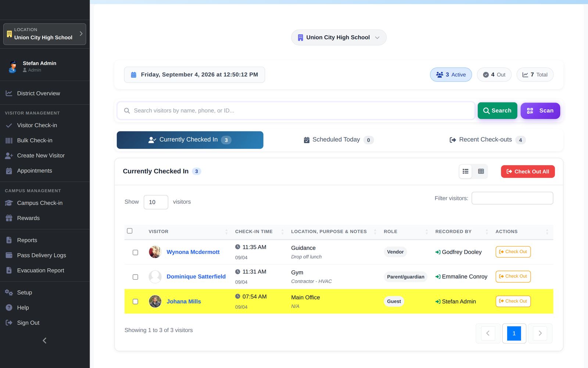
Task: Click Johana Mills's avatar photo
Action: 155,301
